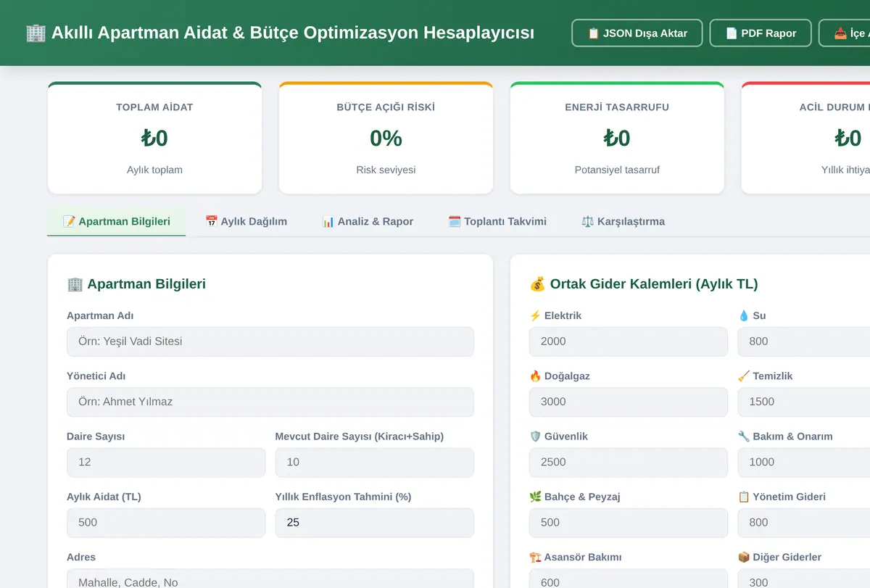The width and height of the screenshot is (870, 588).
Task: Select the Aylık Aidat (TL) input
Action: 166,522
